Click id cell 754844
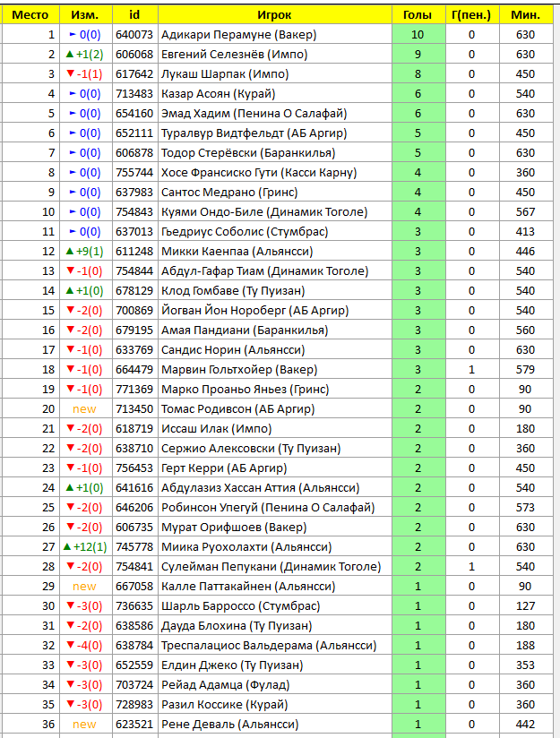Screen dimensions: 560x738 coord(134,271)
